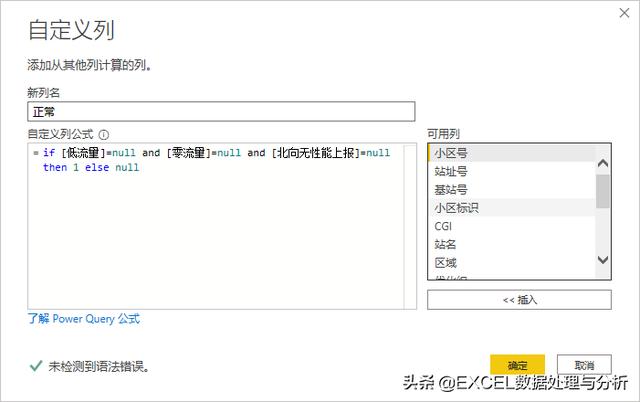Select 小区标识 in the available columns list
The width and height of the screenshot is (640, 402).
[x=512, y=208]
